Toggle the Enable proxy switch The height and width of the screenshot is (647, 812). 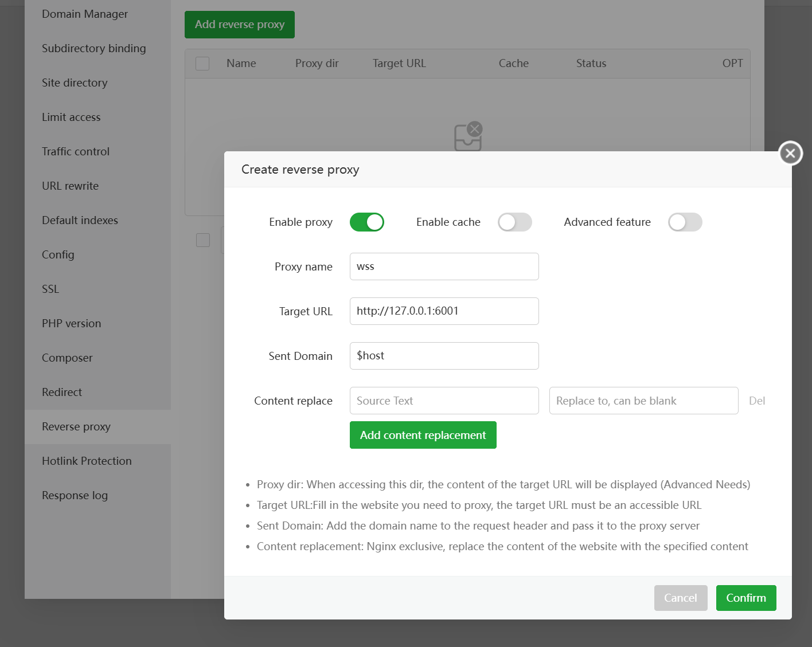click(367, 222)
